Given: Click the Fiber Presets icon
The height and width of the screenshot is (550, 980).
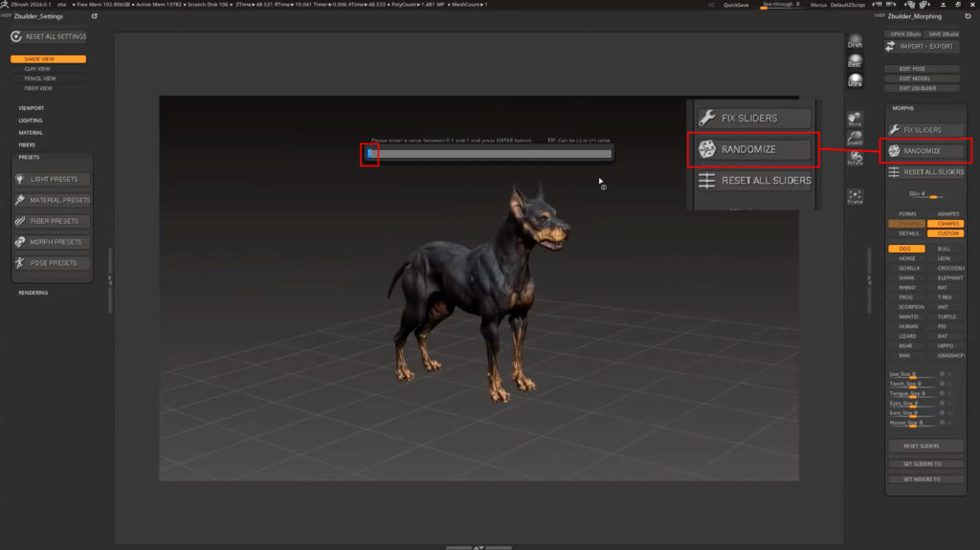Looking at the screenshot, I should pos(21,221).
